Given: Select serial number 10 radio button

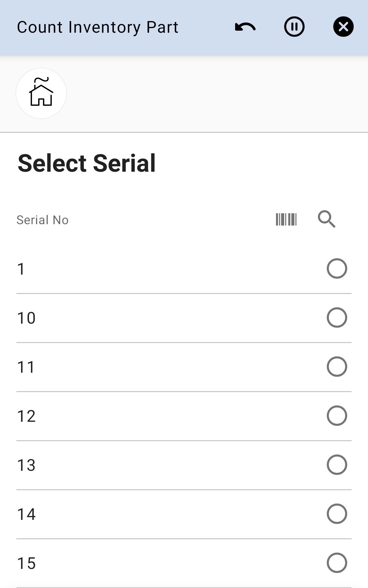Looking at the screenshot, I should coord(337,318).
